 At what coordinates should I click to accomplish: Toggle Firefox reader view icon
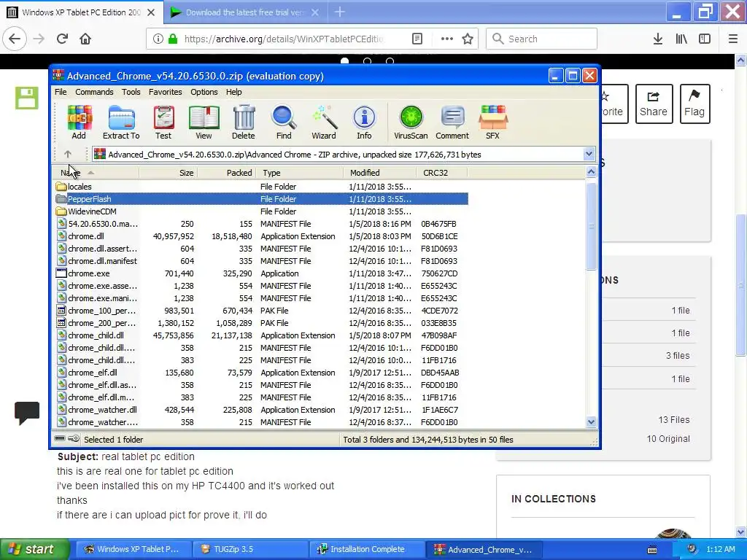(417, 39)
